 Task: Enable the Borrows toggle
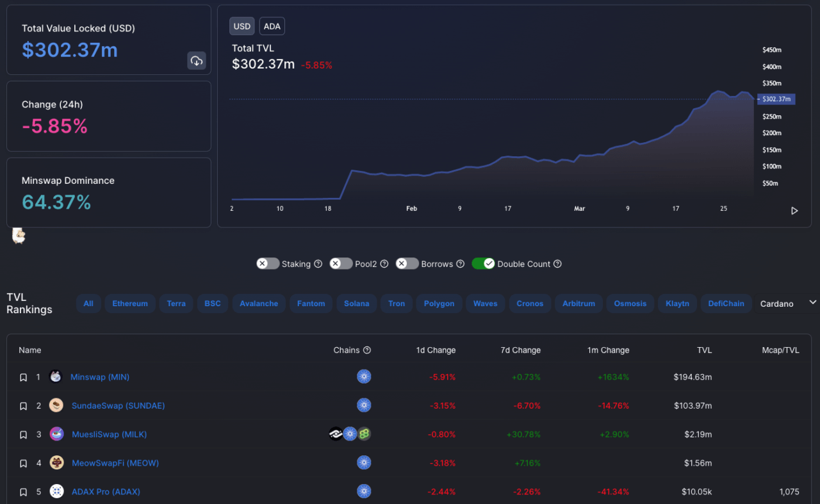pyautogui.click(x=407, y=264)
